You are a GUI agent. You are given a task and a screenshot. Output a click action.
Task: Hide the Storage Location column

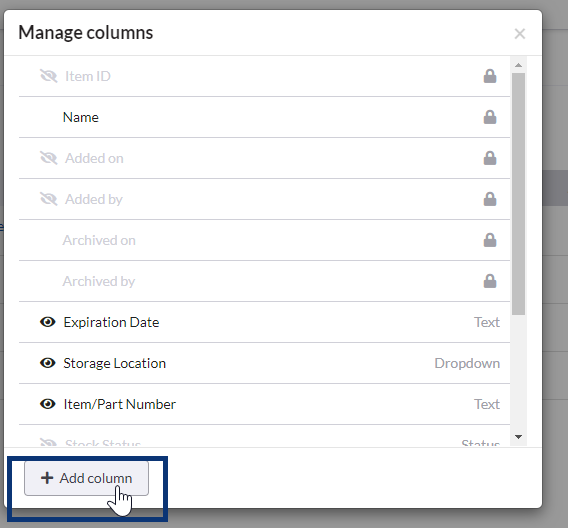[47, 363]
